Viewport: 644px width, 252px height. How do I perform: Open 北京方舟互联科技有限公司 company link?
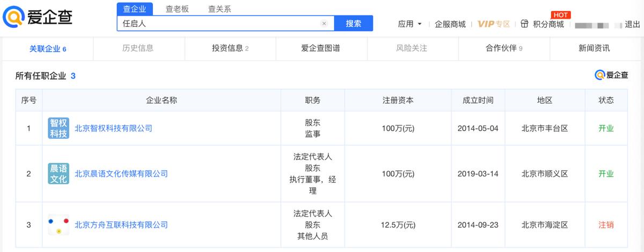121,225
